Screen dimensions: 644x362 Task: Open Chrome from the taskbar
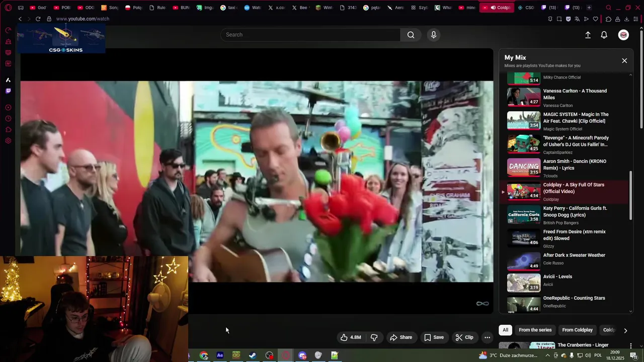click(x=204, y=355)
